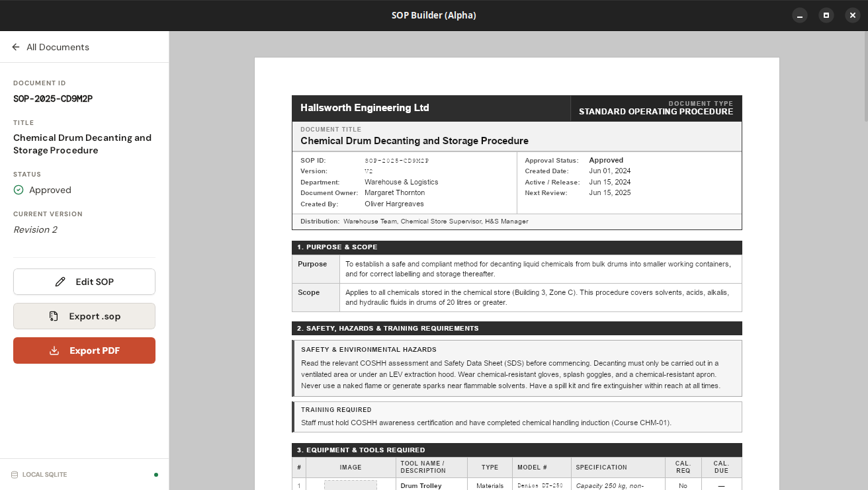The image size is (868, 490).
Task: Click the CAL. REQ column header
Action: (x=683, y=468)
